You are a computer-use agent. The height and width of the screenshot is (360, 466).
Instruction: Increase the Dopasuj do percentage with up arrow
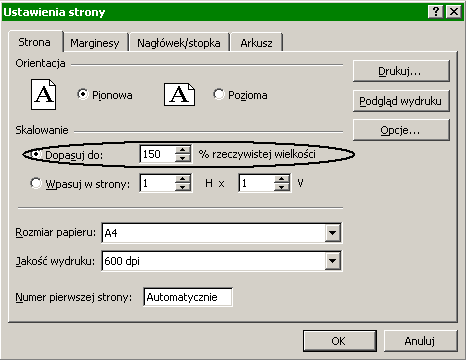pyautogui.click(x=183, y=150)
